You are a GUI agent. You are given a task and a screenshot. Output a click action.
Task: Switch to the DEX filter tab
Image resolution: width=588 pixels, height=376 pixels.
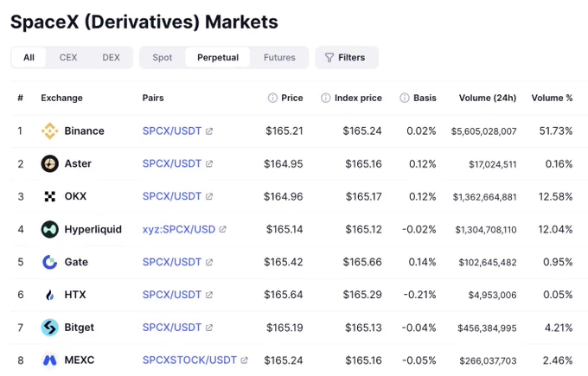coord(111,57)
